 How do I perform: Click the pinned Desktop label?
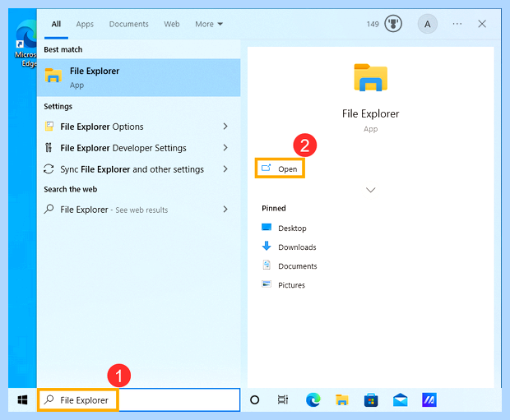(x=292, y=228)
